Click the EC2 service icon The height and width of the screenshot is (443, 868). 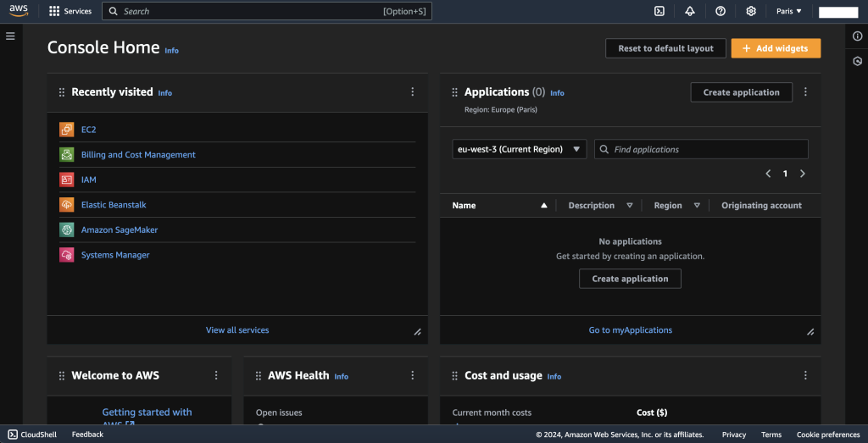pos(66,130)
